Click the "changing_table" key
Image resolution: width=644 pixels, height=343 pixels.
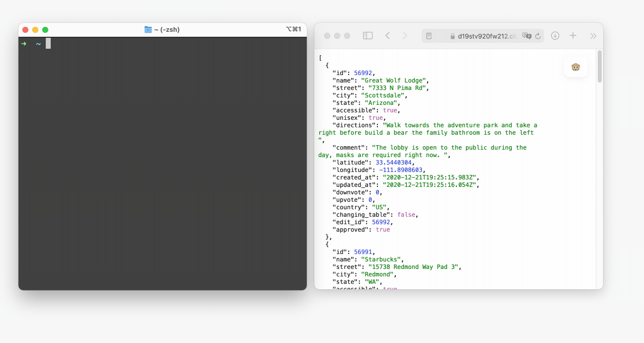click(x=362, y=215)
